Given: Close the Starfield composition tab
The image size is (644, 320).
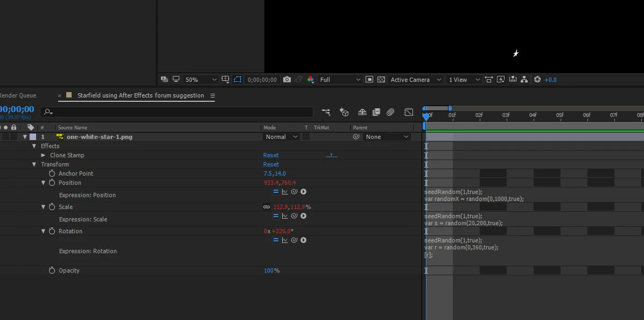Looking at the screenshot, I should click(59, 95).
